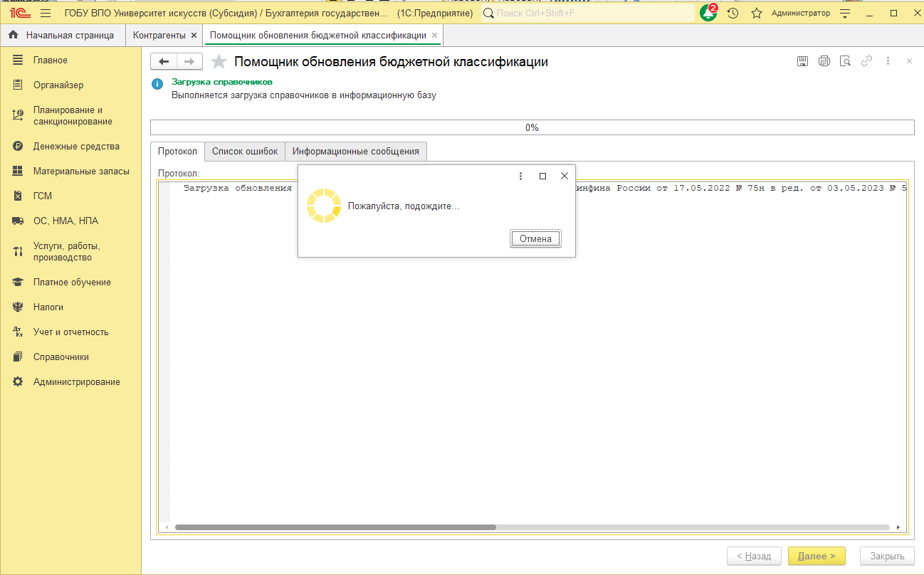This screenshot has width=924, height=575.
Task: Open Планирование и санкционирование section
Action: [70, 116]
